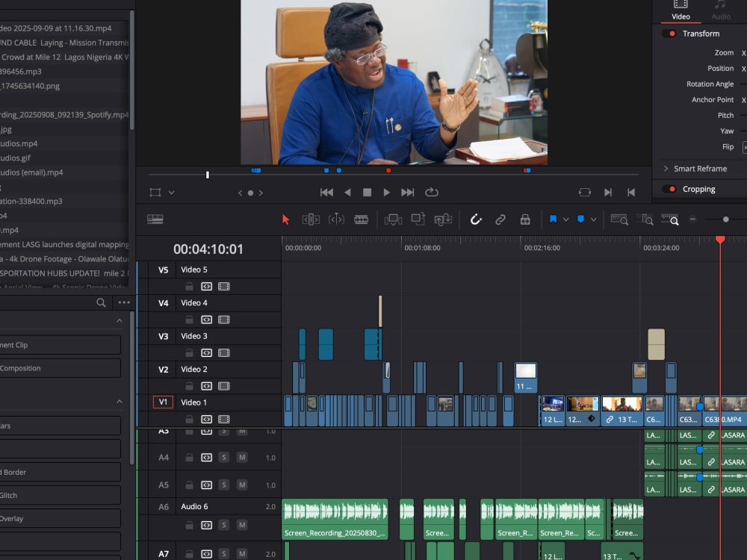Toggle timeline Snapping magnet icon
Viewport: 747px width, 560px height.
point(476,220)
